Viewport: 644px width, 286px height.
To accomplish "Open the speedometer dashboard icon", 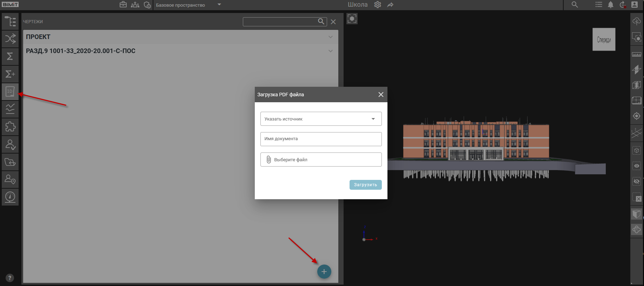I will 10,197.
